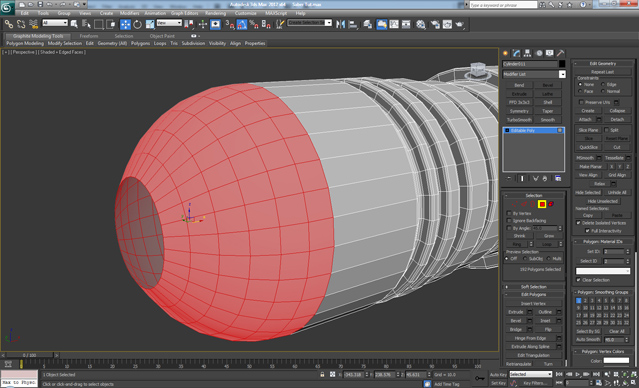Image resolution: width=639 pixels, height=388 pixels.
Task: Enable Ignore Backfacing checkbox
Action: (509, 220)
